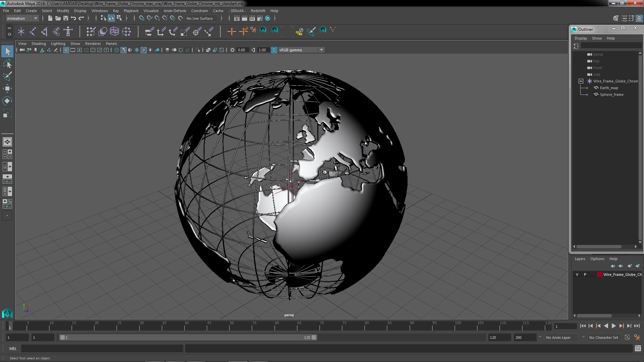Click the Joint tool shelf icon
The width and height of the screenshot is (644, 362).
pos(33,32)
